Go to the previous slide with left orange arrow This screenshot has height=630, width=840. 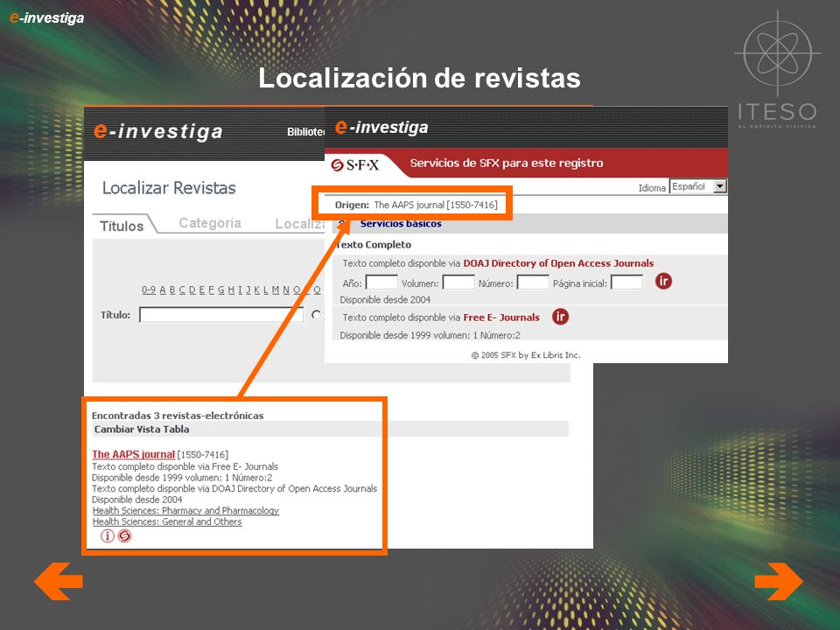pyautogui.click(x=58, y=581)
